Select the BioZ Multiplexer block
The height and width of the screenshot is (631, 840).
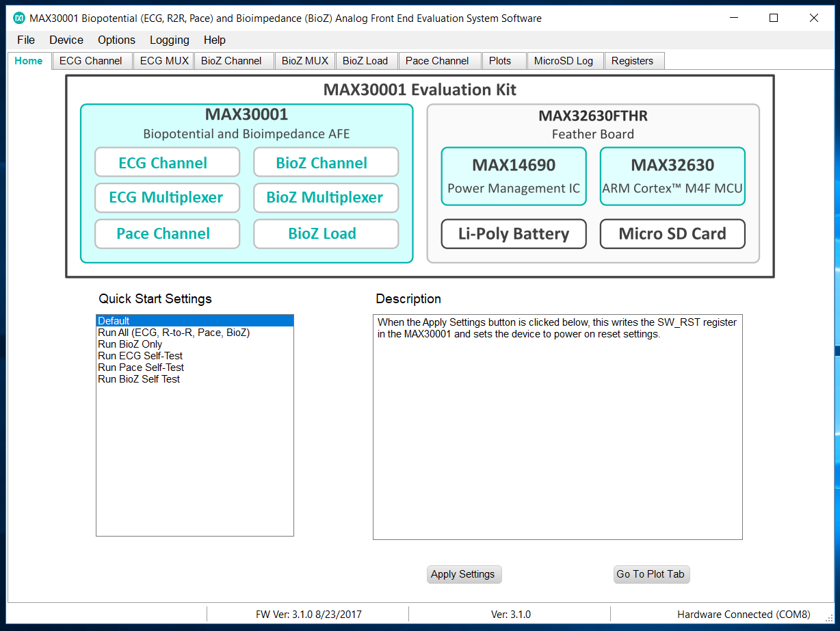pos(326,198)
